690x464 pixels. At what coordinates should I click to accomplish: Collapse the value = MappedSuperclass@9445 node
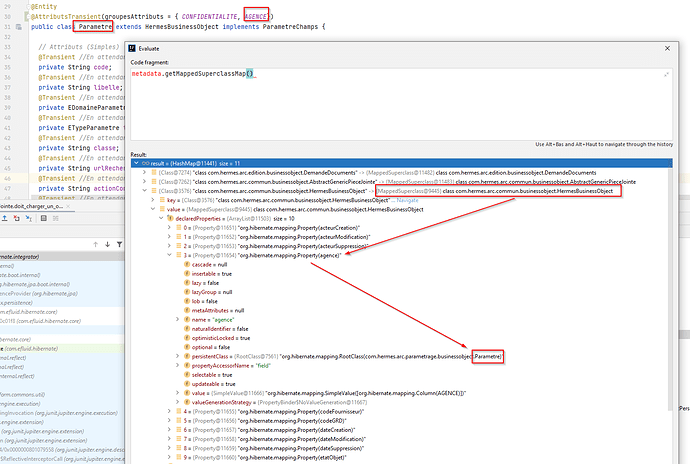coord(153,210)
